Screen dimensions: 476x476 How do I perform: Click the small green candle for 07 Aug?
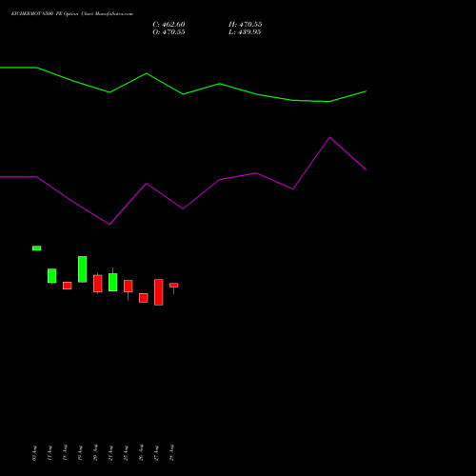[x=37, y=248]
